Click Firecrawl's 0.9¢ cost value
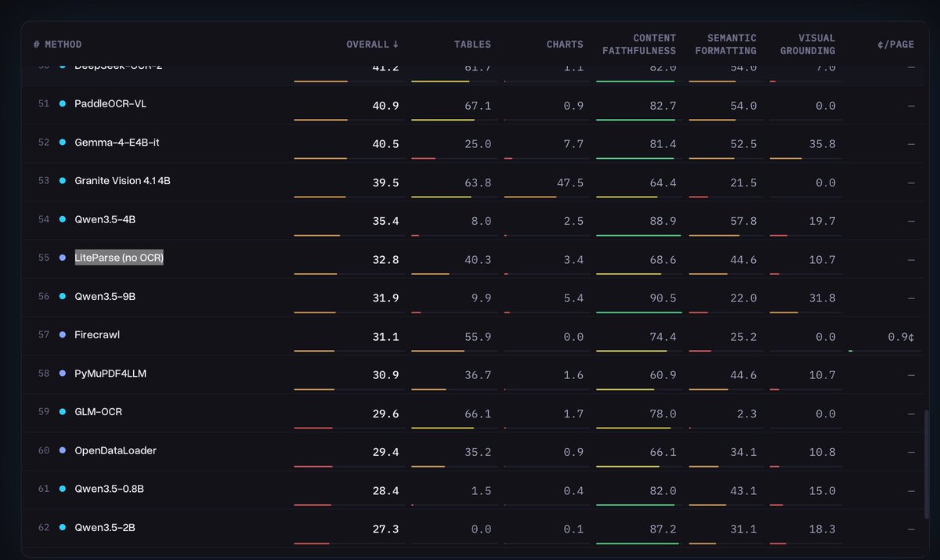Screen dimensions: 940x560 click(x=901, y=337)
